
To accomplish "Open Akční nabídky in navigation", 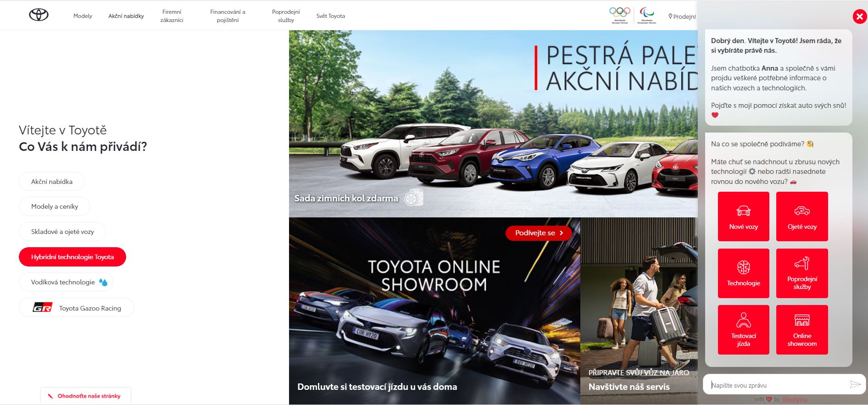I will pyautogui.click(x=126, y=16).
